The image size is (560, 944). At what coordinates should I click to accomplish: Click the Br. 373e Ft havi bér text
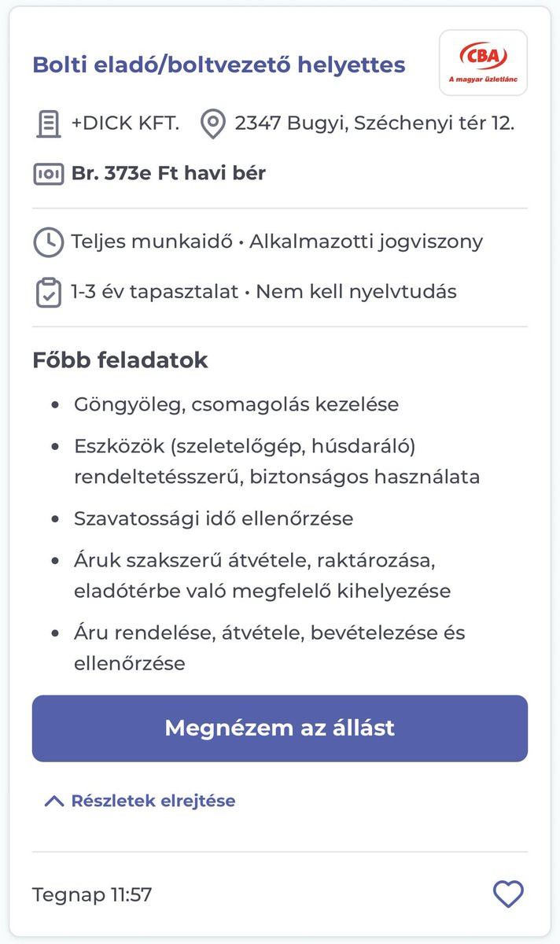pos(168,173)
